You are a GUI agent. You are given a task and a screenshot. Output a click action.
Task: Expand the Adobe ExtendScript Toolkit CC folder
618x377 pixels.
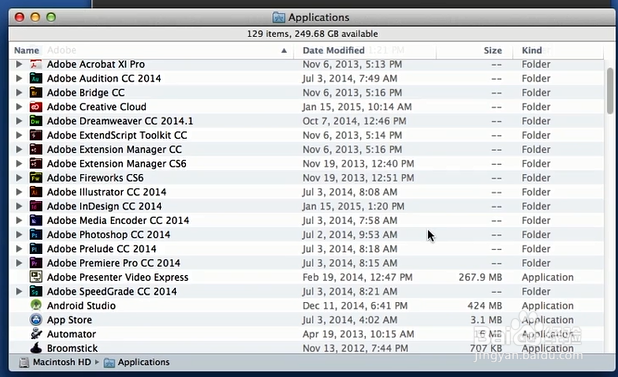[x=19, y=135]
